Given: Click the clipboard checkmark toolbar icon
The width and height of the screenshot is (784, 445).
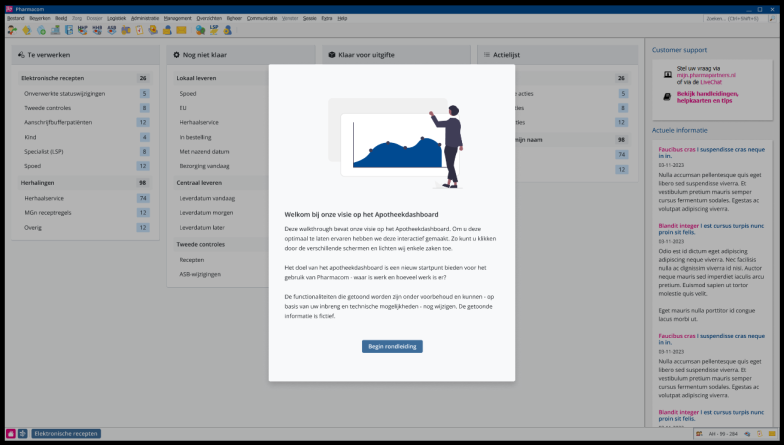Looking at the screenshot, I should 140,30.
